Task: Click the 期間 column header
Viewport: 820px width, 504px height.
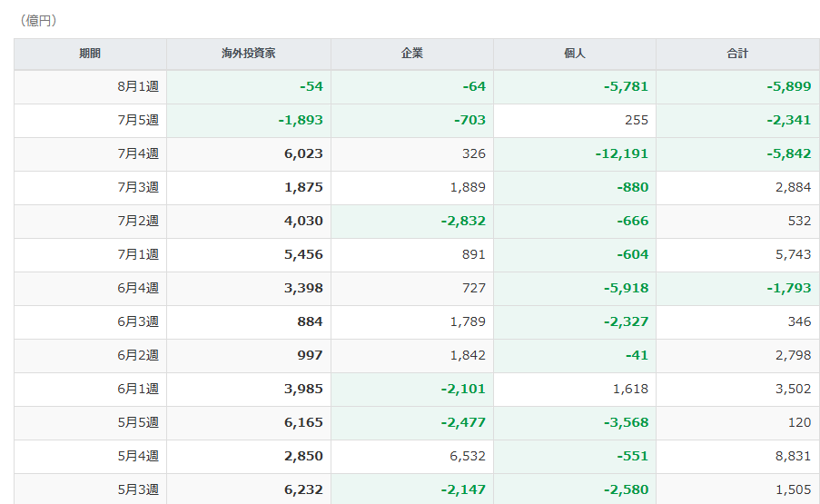Action: [x=90, y=54]
